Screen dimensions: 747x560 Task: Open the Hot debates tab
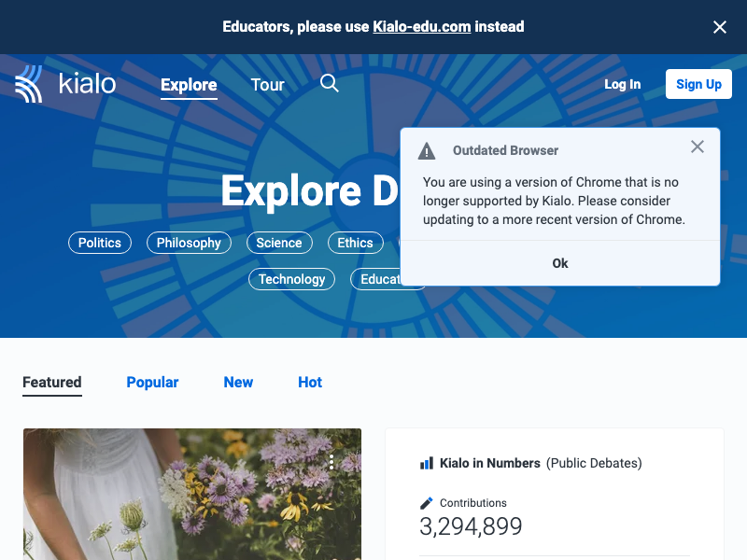point(310,383)
